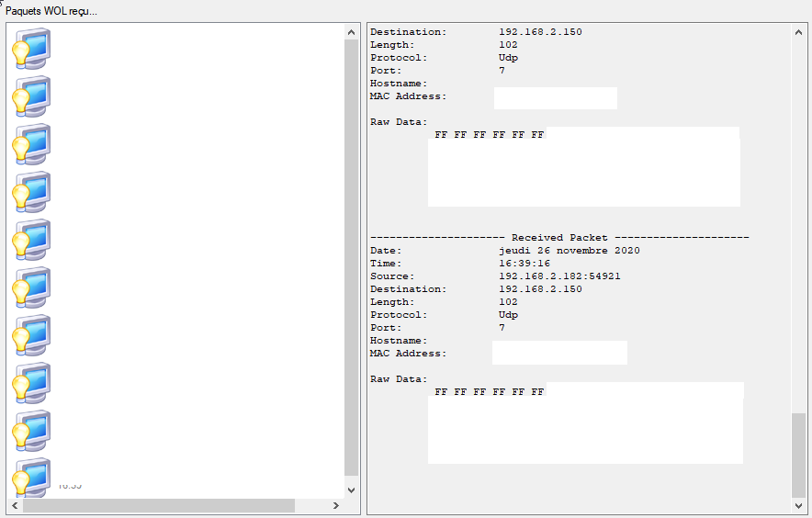Image resolution: width=812 pixels, height=518 pixels.
Task: Click the details pane's scroll up arrow
Action: [798, 32]
